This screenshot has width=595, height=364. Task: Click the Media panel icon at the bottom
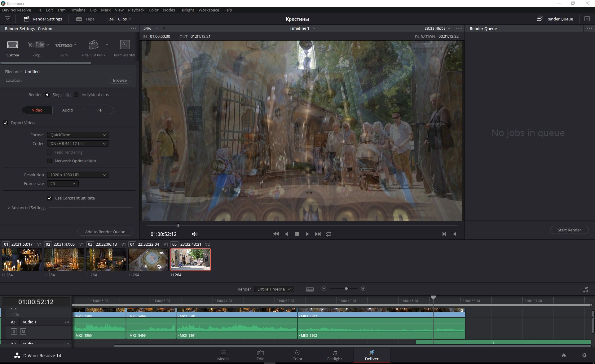(223, 356)
